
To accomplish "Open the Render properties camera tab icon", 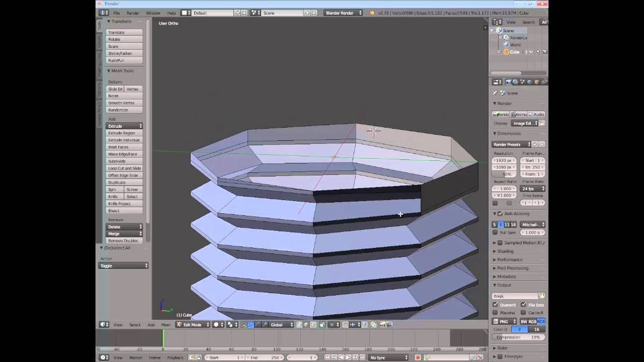I will pos(509,82).
